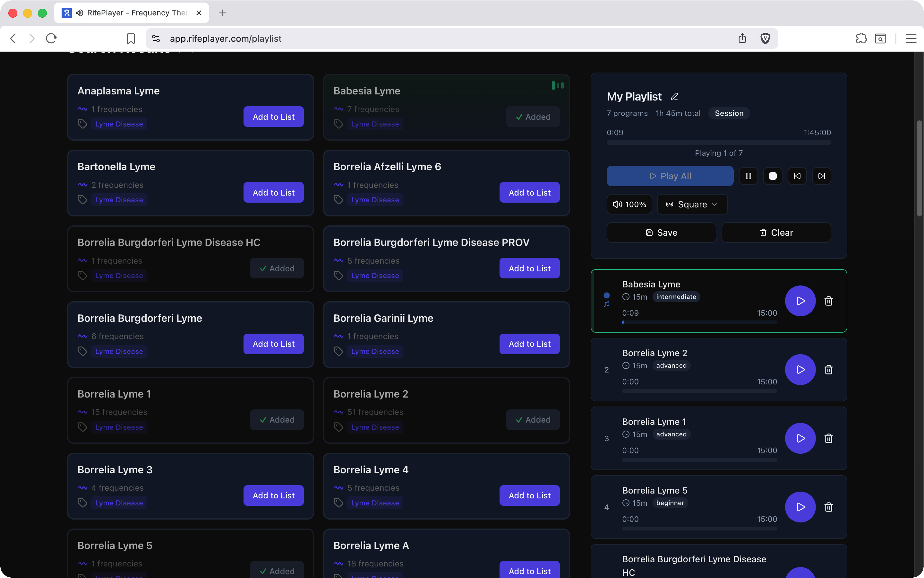The height and width of the screenshot is (578, 924).
Task: Skip to previous program
Action: tap(797, 176)
